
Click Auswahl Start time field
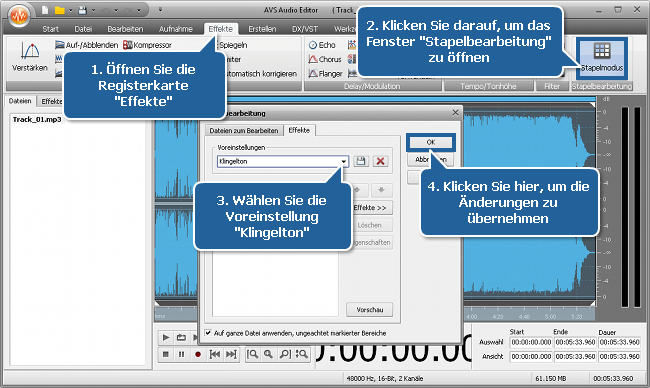pos(531,342)
